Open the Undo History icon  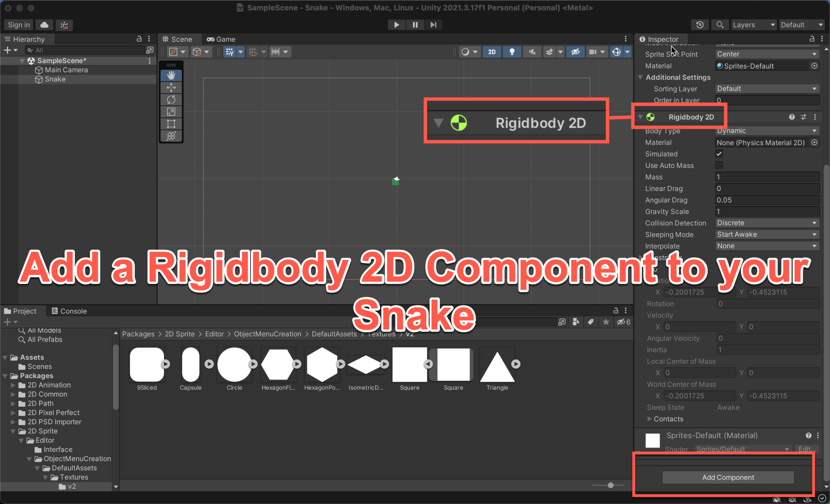coord(700,25)
